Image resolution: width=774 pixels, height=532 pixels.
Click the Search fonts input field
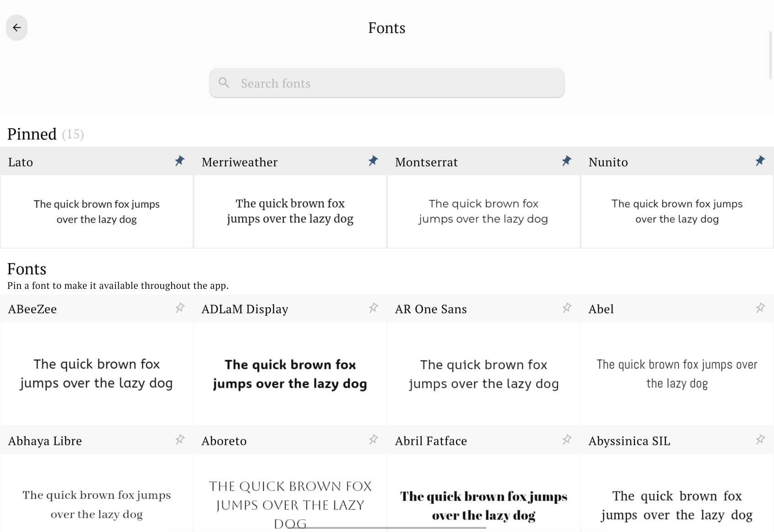click(x=387, y=83)
